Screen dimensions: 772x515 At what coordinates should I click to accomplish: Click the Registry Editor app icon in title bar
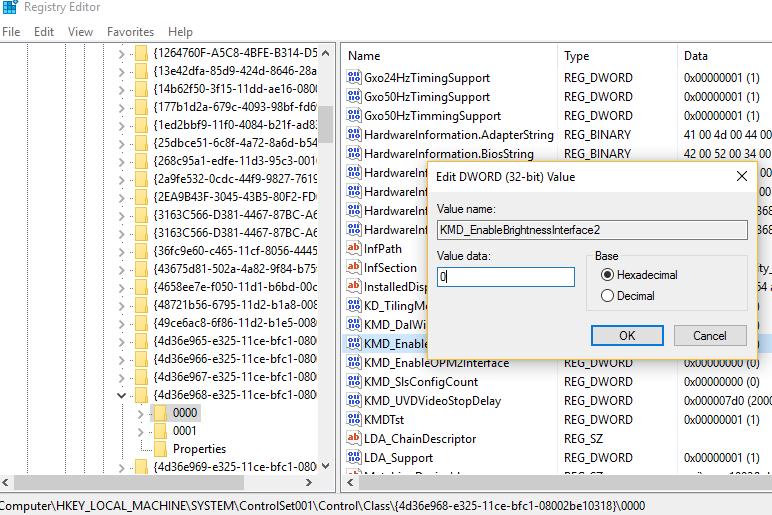coord(9,8)
